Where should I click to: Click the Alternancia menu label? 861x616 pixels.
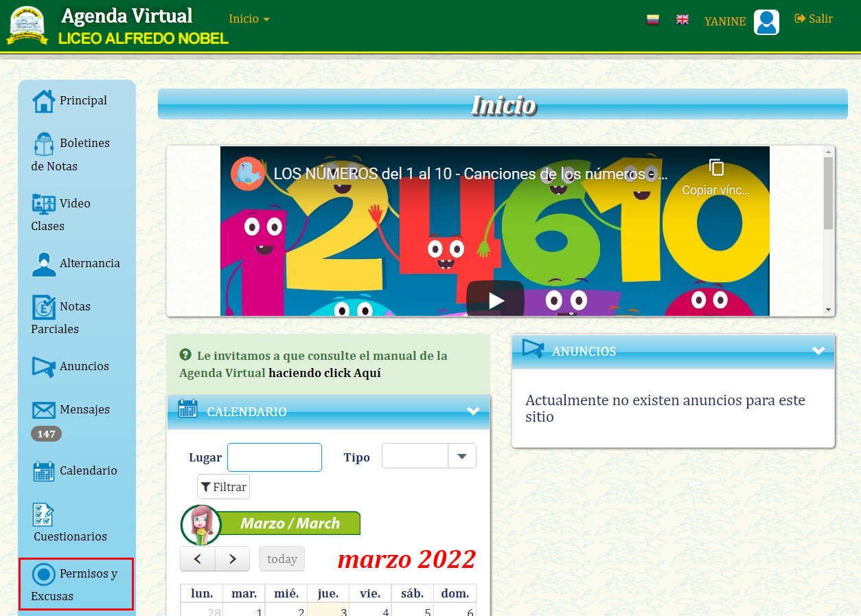point(90,263)
